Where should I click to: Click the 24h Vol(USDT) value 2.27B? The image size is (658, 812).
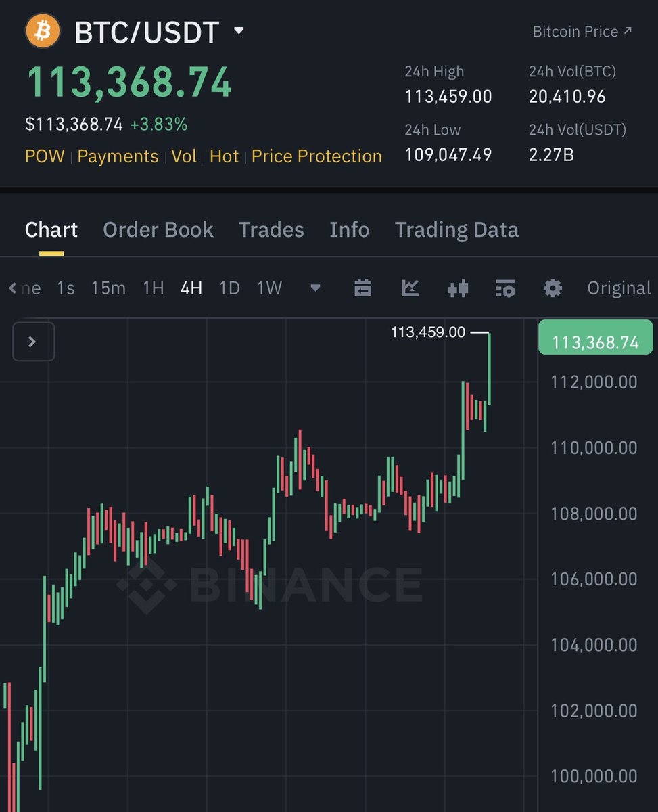pyautogui.click(x=551, y=155)
